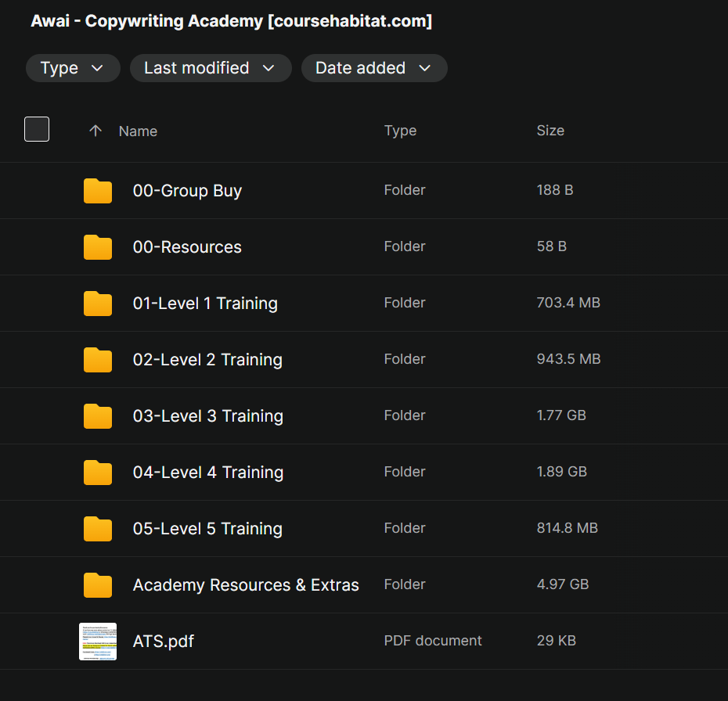Open the Academy Resources & Extras folder icon
Image resolution: width=728 pixels, height=701 pixels.
pos(98,585)
